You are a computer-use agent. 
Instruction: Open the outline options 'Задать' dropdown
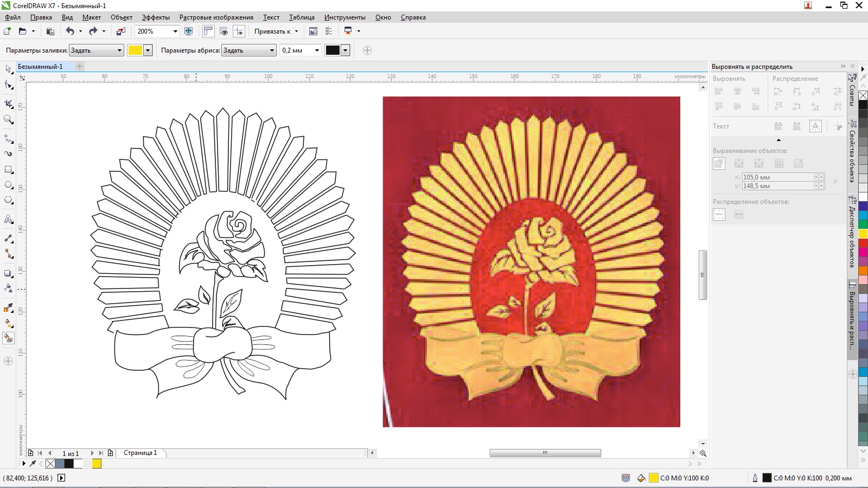click(249, 50)
